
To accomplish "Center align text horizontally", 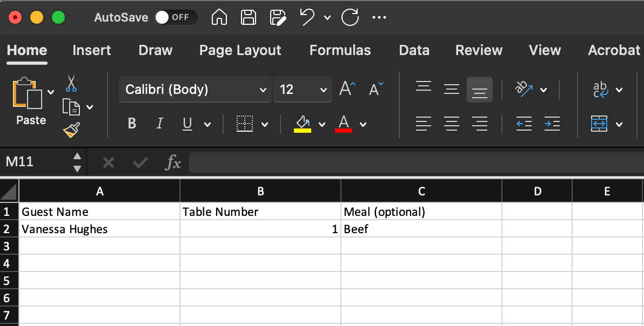I will [x=451, y=124].
